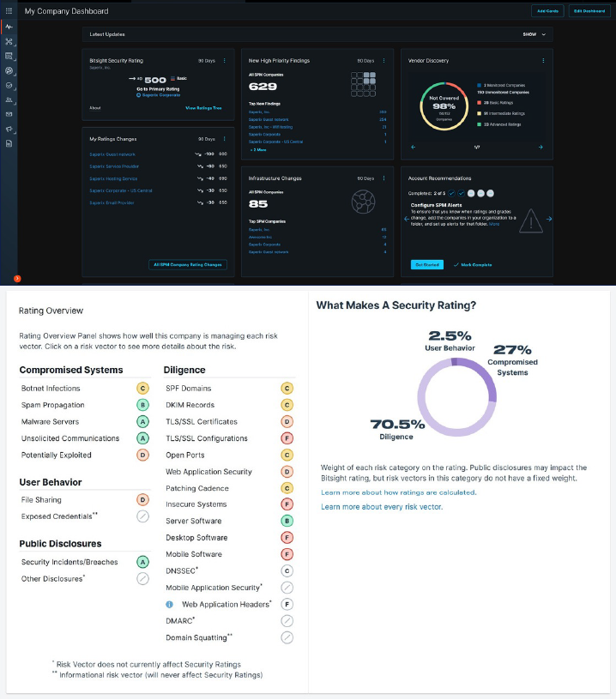This screenshot has width=616, height=700.
Task: Click the megaphone sidebar icon
Action: [x=9, y=129]
